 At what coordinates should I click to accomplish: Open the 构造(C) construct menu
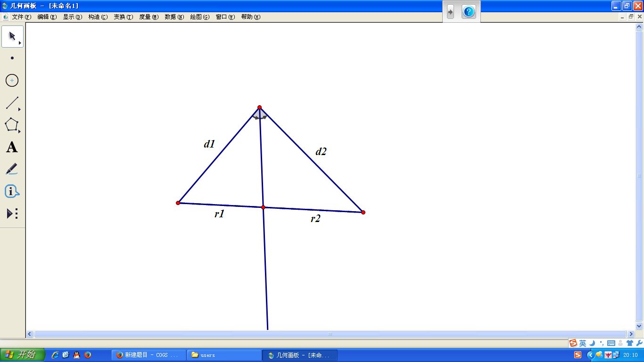coord(98,17)
